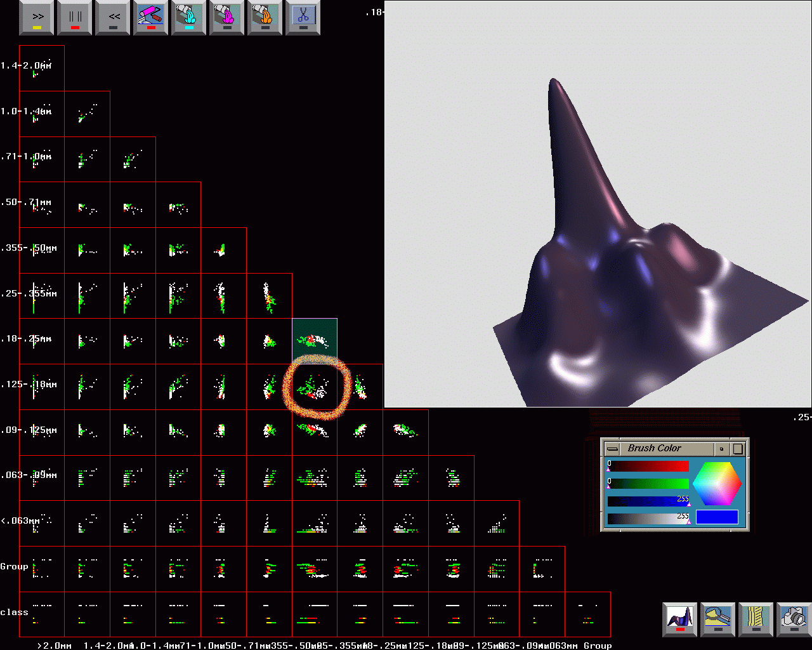Image resolution: width=812 pixels, height=650 pixels.
Task: Toggle the scissors cut tool
Action: tap(303, 17)
